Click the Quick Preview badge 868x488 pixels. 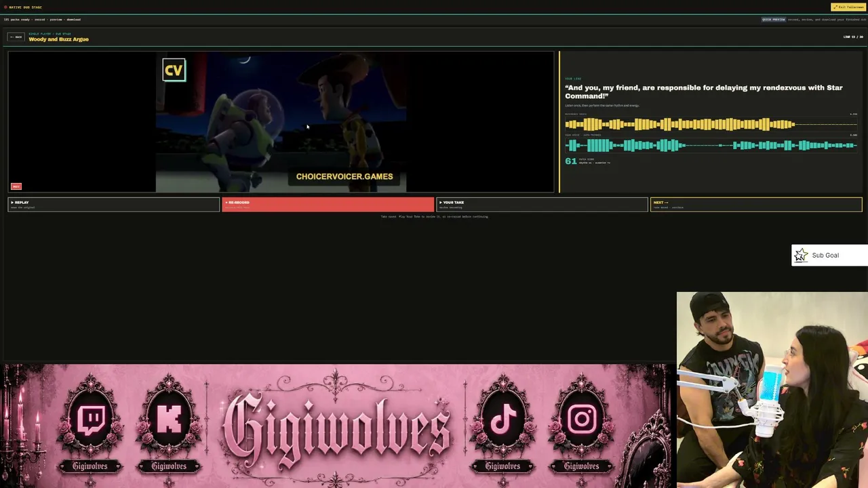click(x=774, y=20)
